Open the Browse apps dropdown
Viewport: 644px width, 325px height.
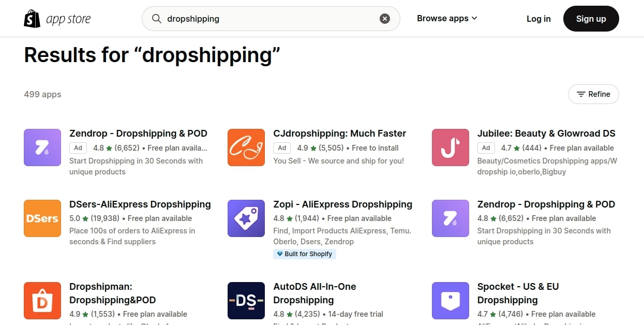[x=446, y=18]
